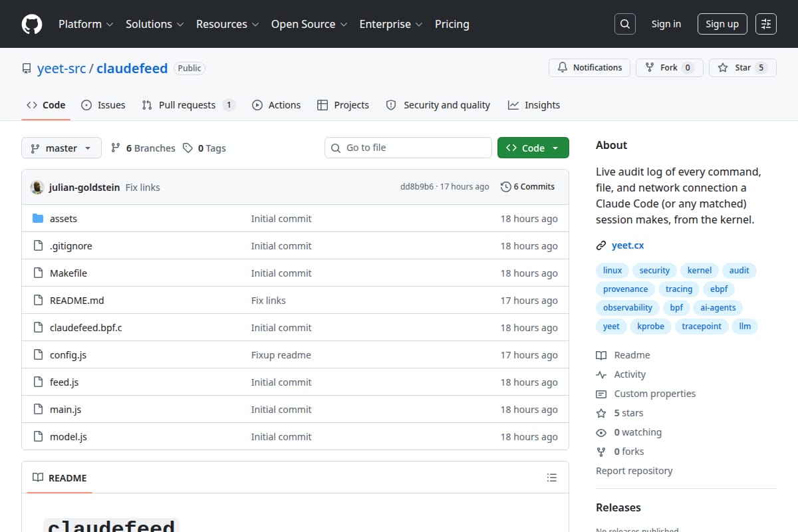Click the Pricing link
The image size is (798, 532).
point(452,24)
